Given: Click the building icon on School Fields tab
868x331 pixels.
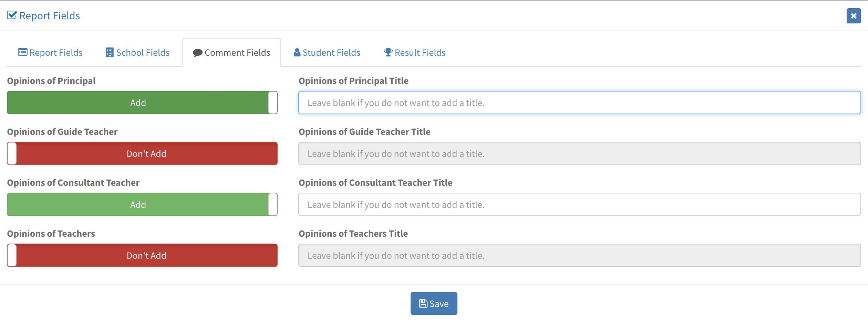Looking at the screenshot, I should pos(110,52).
